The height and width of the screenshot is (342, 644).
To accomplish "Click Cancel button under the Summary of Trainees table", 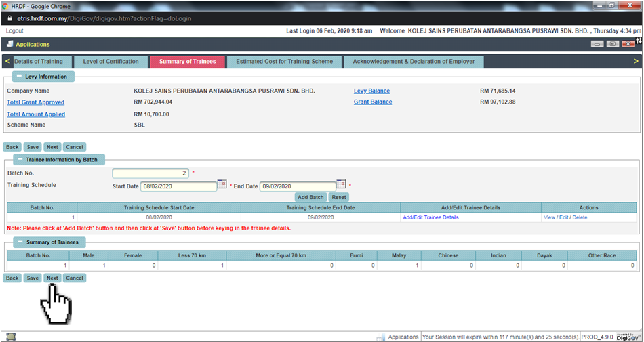I will click(75, 278).
